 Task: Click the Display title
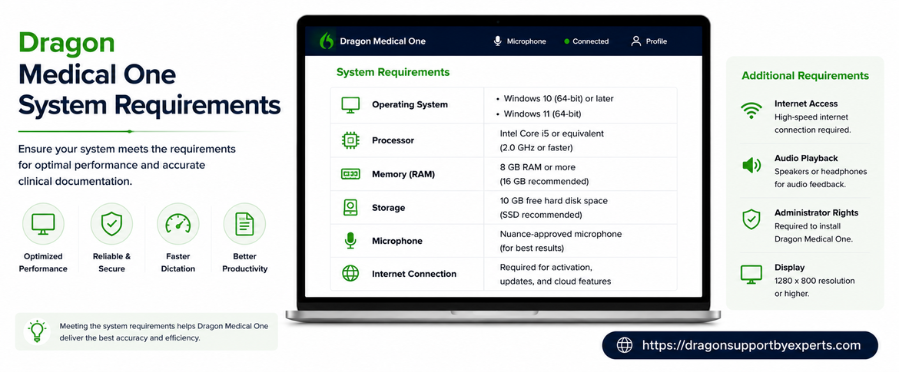point(789,267)
